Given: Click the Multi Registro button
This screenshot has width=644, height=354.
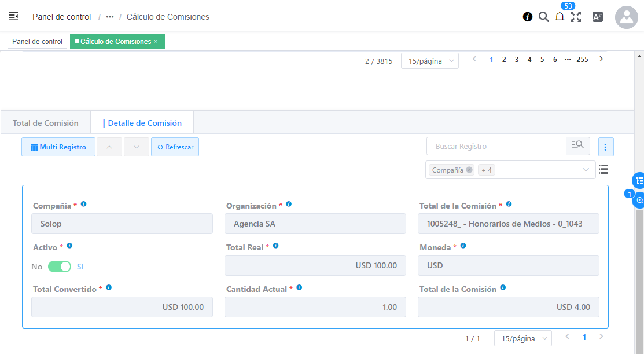Looking at the screenshot, I should pos(58,147).
